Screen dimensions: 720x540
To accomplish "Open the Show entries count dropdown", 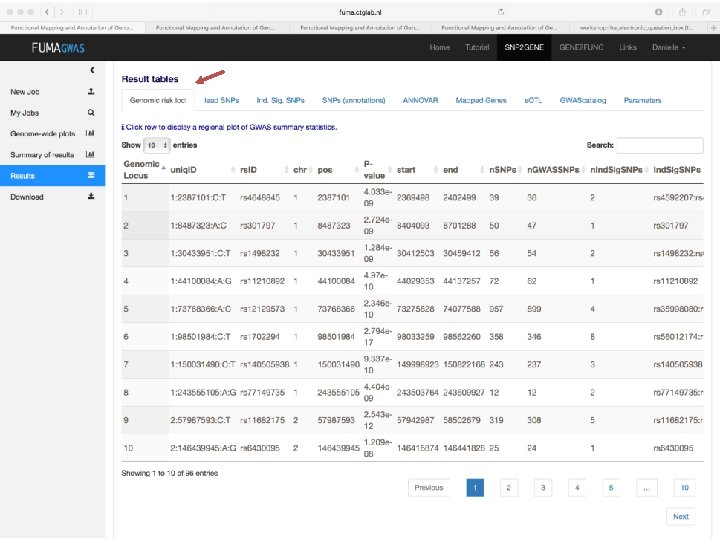I will (x=157, y=145).
